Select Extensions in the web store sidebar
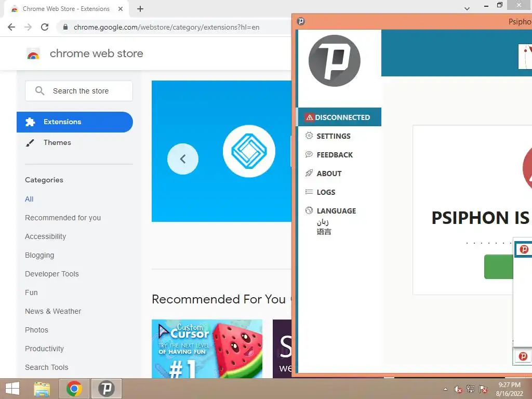The width and height of the screenshot is (532, 399). [75, 122]
